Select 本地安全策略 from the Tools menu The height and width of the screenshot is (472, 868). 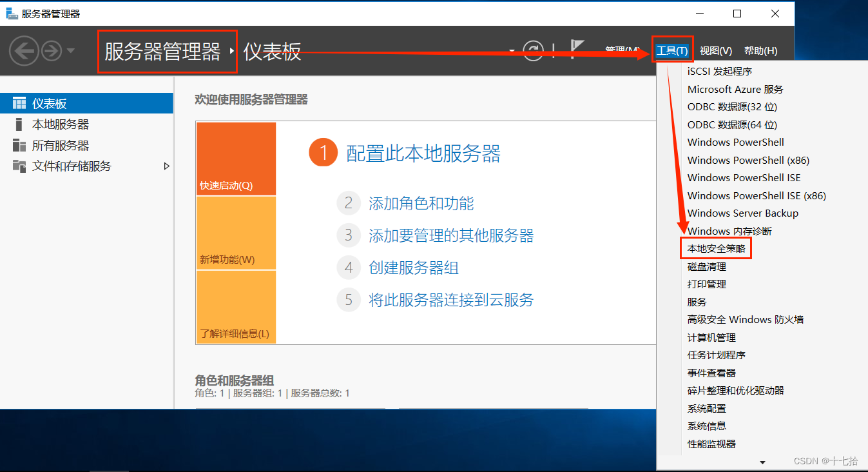(715, 248)
